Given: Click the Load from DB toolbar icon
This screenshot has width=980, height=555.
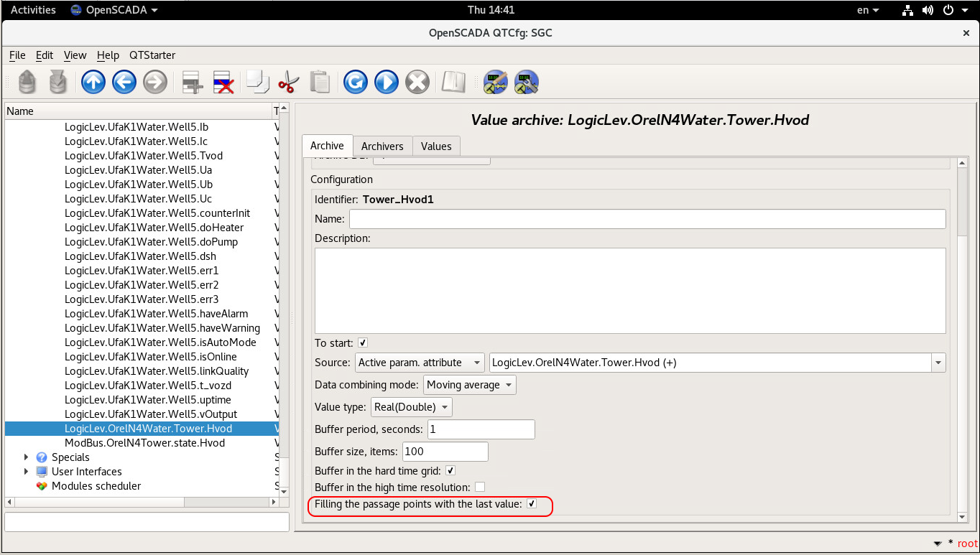Looking at the screenshot, I should 27,82.
